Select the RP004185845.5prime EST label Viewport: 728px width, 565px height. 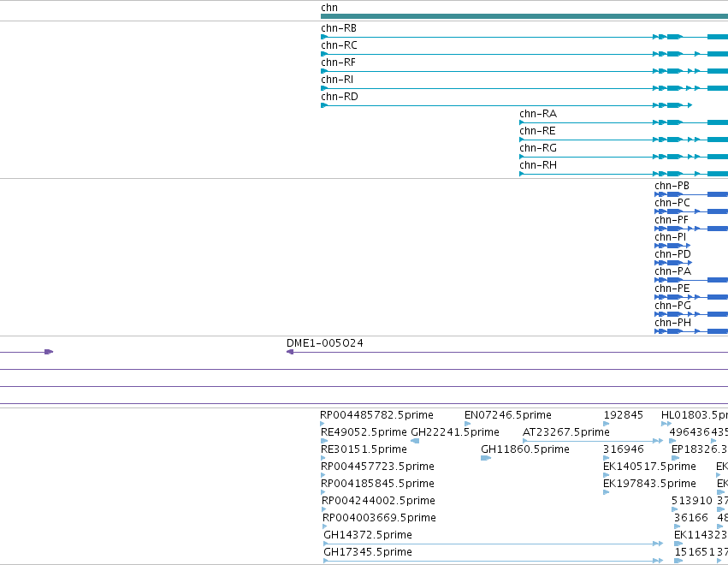[x=377, y=484]
